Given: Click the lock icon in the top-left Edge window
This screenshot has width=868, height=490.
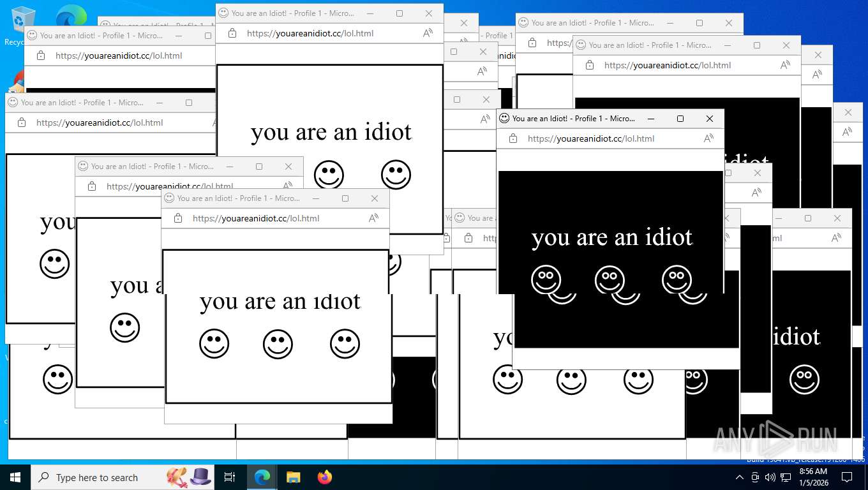Looking at the screenshot, I should coord(41,56).
